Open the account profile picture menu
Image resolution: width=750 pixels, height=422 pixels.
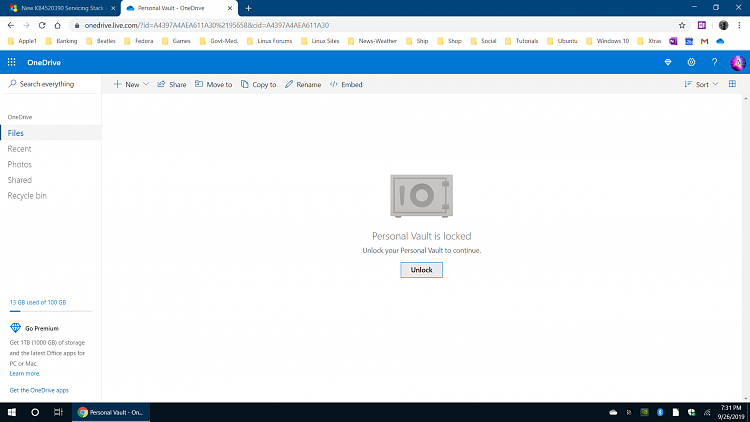click(x=738, y=63)
